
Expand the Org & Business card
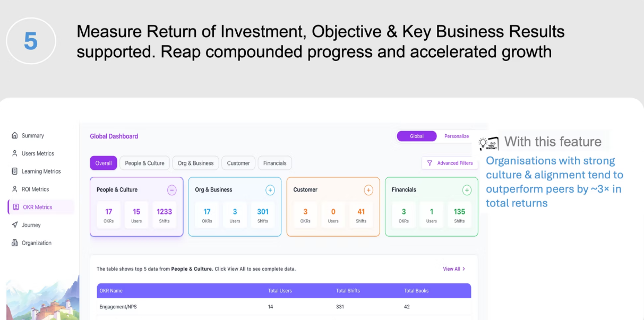click(270, 190)
